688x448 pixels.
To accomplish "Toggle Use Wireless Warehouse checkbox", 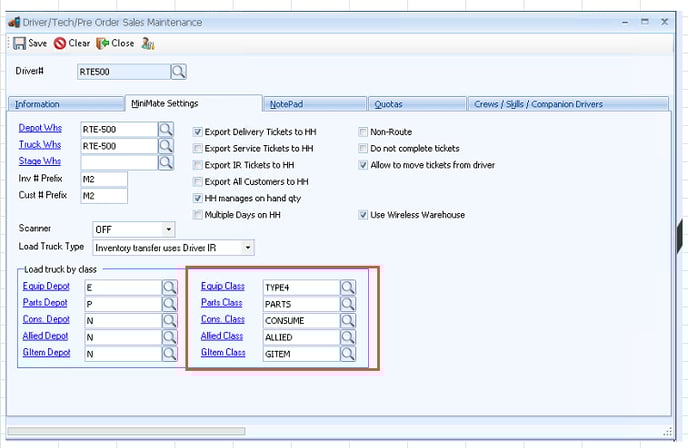I will (363, 215).
